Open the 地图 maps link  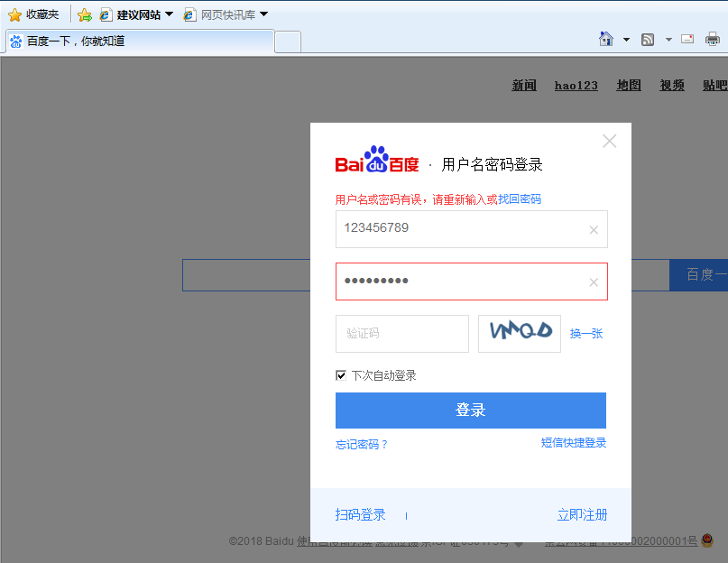pos(629,86)
